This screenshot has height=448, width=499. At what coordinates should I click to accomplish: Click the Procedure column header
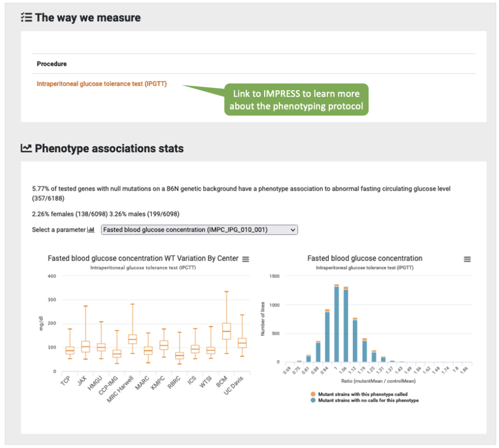[52, 64]
